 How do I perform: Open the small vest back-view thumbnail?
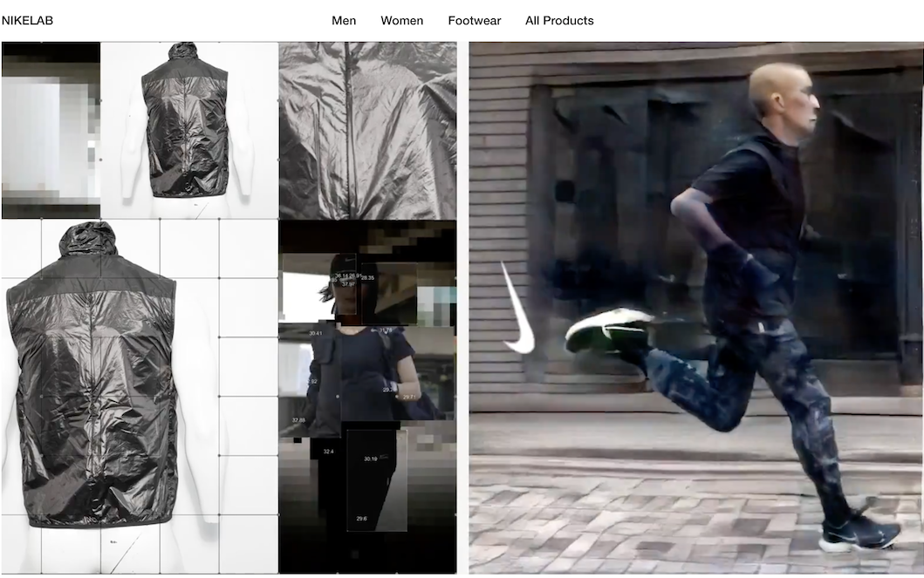pos(189,130)
